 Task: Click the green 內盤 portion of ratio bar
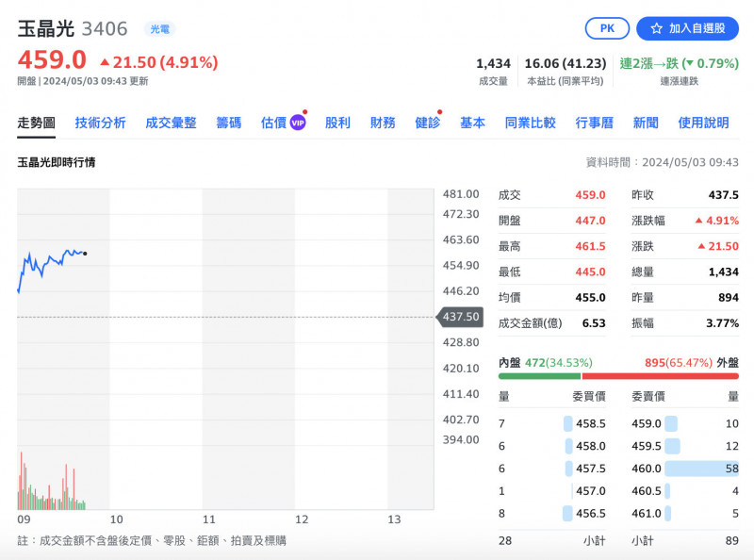539,376
